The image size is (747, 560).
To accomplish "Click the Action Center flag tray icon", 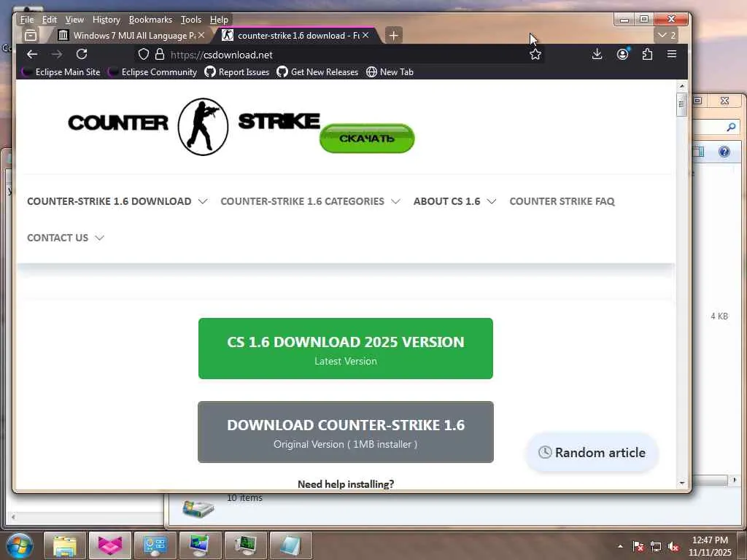I will [x=638, y=546].
